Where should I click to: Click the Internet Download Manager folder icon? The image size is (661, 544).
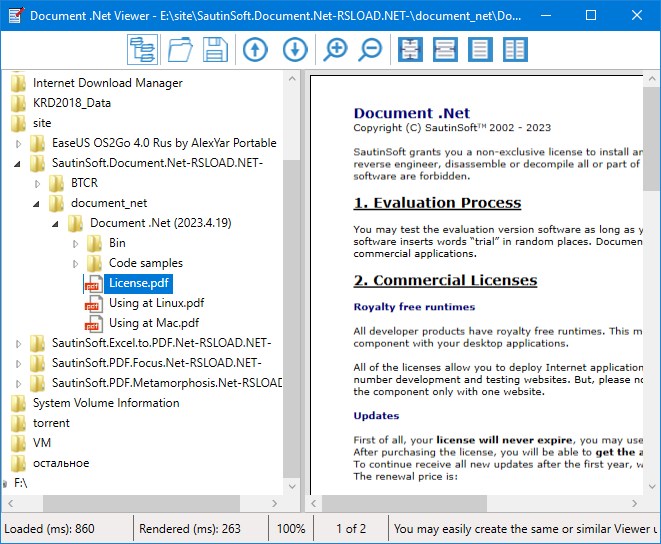coord(19,83)
